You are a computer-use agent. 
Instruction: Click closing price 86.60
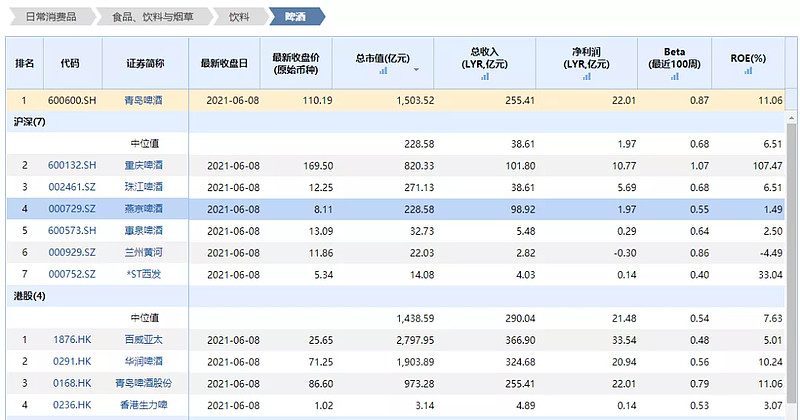[x=321, y=384]
